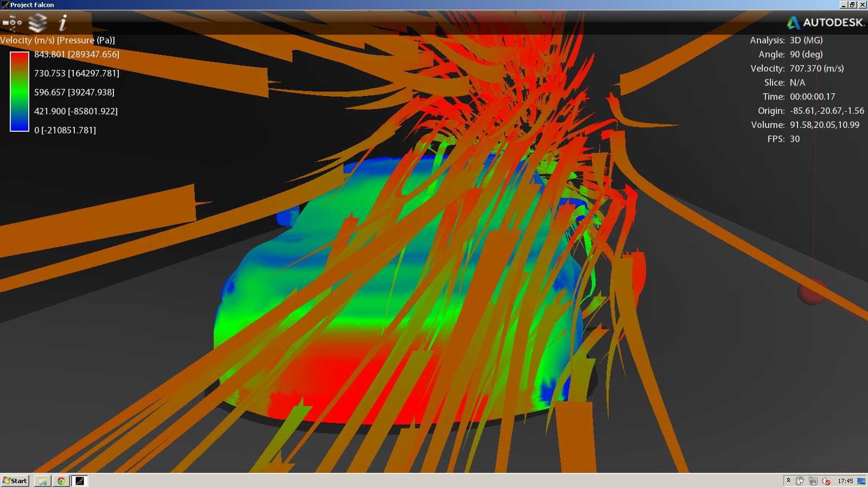868x488 pixels.
Task: Close the Project Falcon window
Action: 863,5
